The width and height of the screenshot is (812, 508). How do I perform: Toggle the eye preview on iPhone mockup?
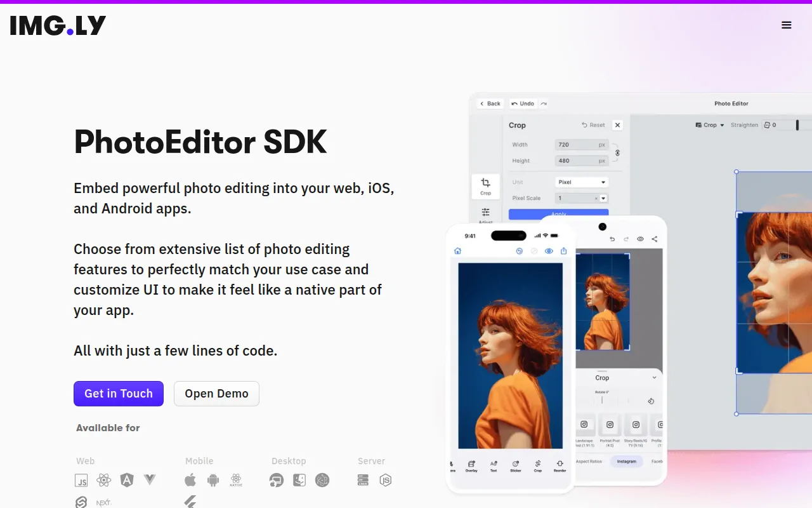[x=549, y=251]
